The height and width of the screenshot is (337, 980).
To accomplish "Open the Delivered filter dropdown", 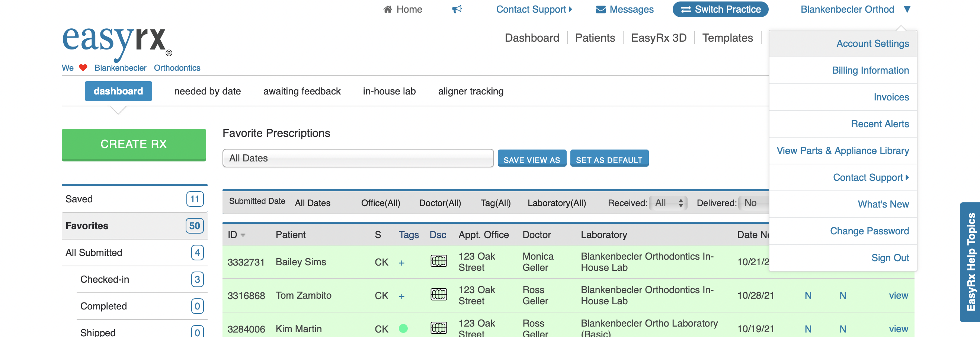I will [x=753, y=203].
